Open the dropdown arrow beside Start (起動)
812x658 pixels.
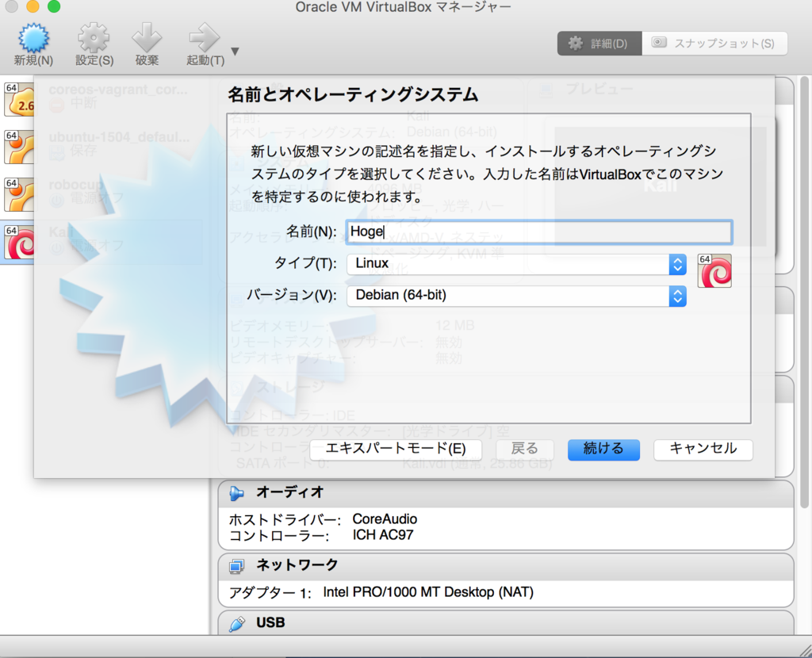[235, 52]
